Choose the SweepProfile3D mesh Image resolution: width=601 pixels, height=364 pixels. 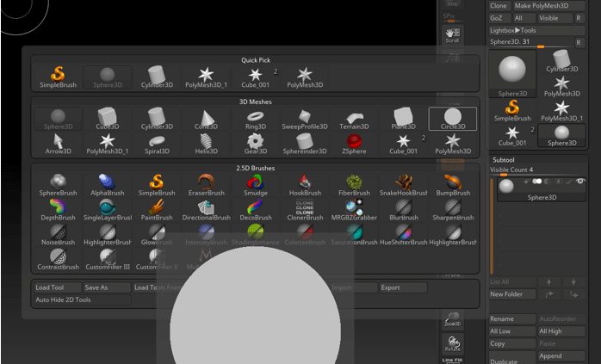click(x=305, y=119)
